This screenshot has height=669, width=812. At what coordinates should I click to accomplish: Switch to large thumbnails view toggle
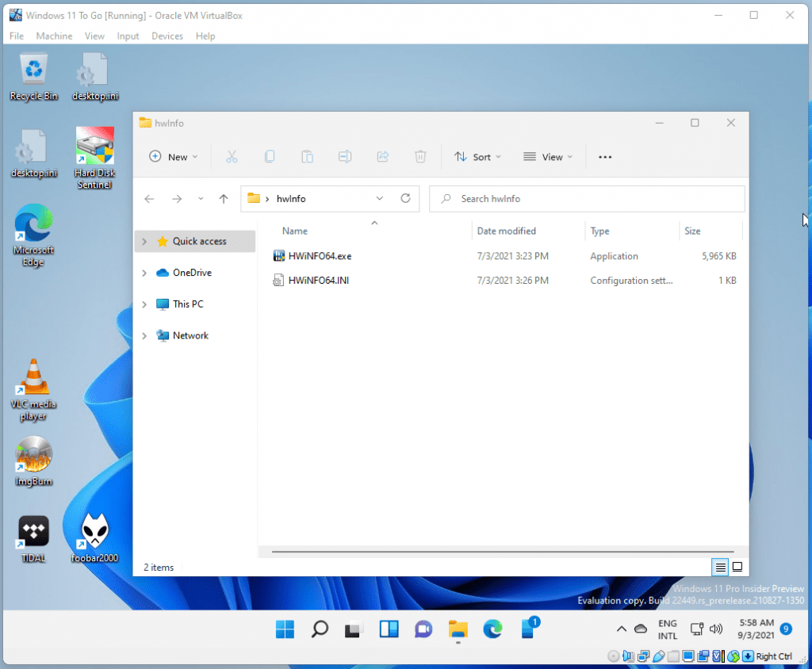[737, 567]
